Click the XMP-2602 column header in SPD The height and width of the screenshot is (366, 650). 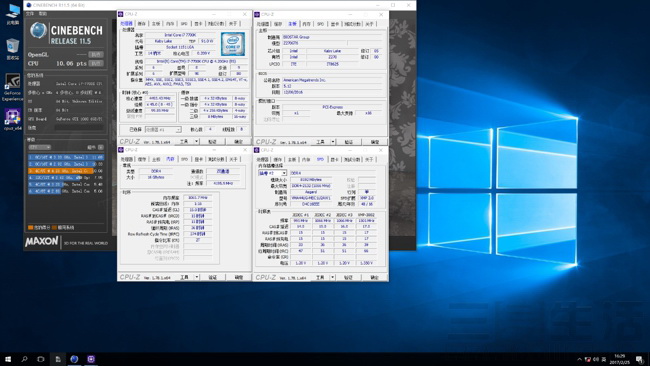click(367, 215)
